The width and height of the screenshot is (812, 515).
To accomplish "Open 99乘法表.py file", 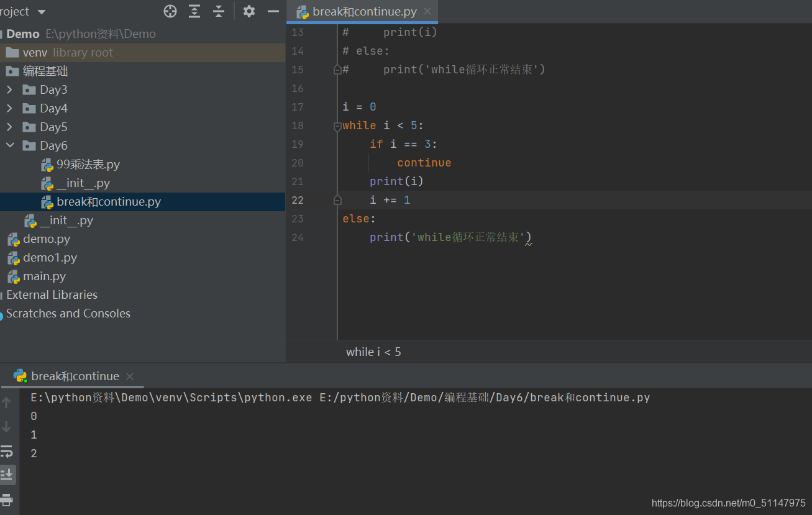I will click(x=88, y=165).
